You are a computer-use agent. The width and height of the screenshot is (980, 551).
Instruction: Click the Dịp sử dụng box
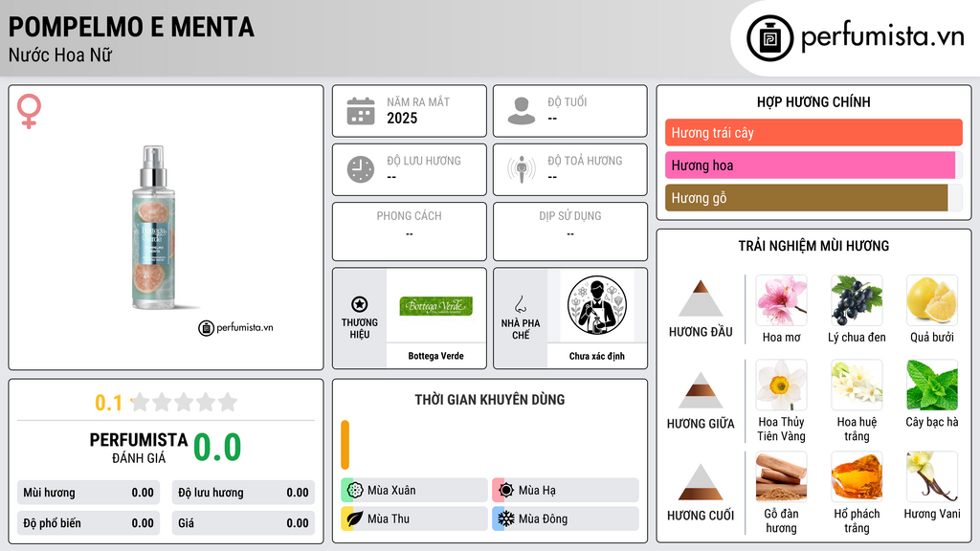[570, 231]
